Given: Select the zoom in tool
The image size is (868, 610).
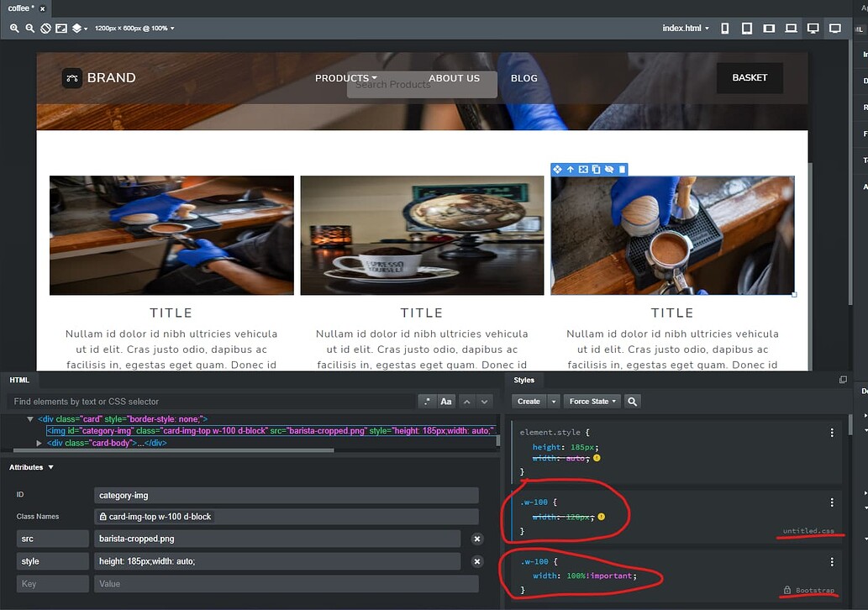Looking at the screenshot, I should [x=14, y=28].
